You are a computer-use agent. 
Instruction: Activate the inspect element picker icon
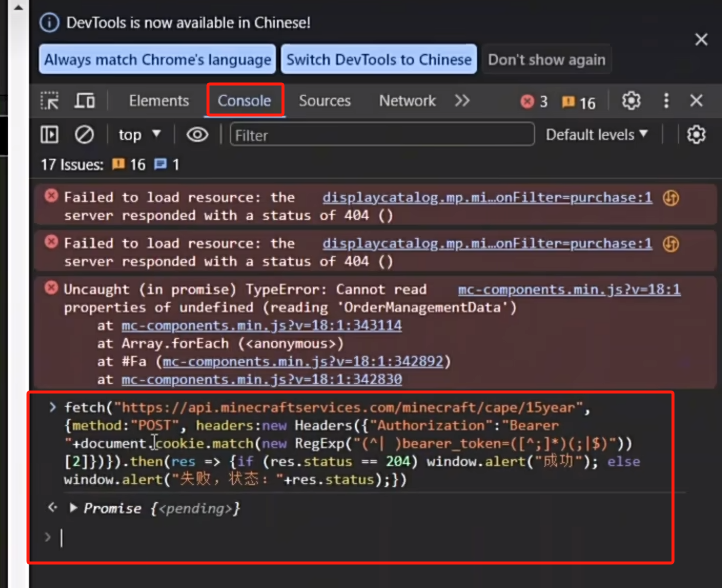(x=50, y=101)
